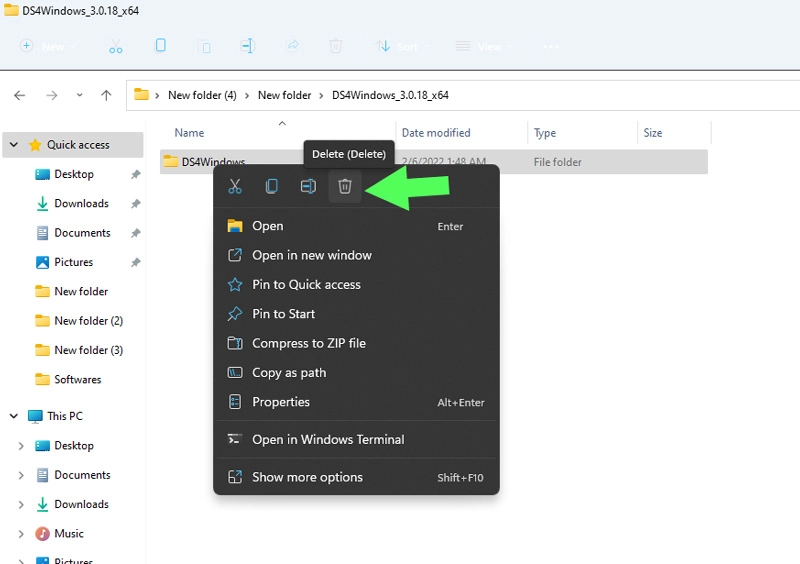Select This PC in sidebar

pyautogui.click(x=65, y=416)
